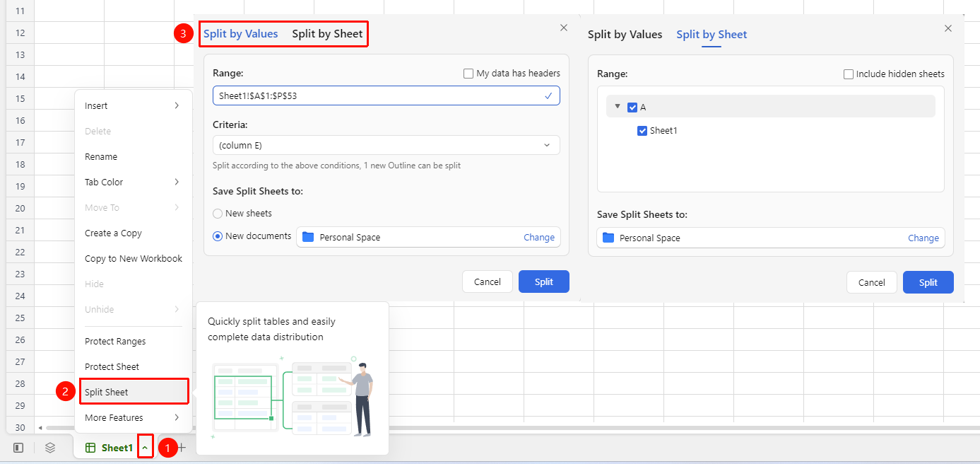Image resolution: width=980 pixels, height=464 pixels.
Task: Uncheck the Sheet1 checkbox in range list
Action: click(x=642, y=130)
